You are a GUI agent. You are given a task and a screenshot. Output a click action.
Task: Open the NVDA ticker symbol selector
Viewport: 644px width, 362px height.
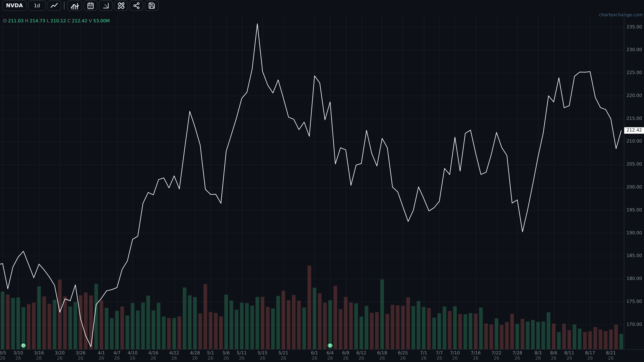tap(14, 5)
